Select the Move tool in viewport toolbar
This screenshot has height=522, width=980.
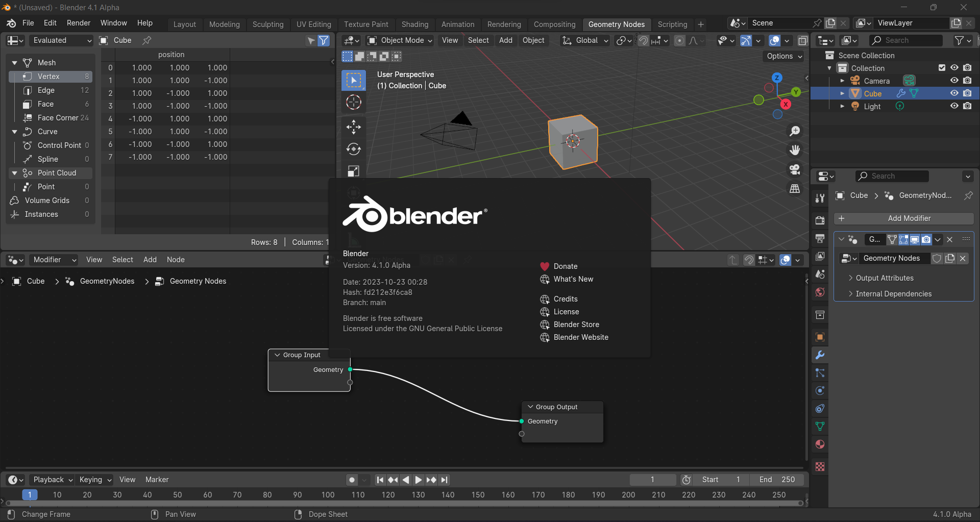(x=353, y=127)
